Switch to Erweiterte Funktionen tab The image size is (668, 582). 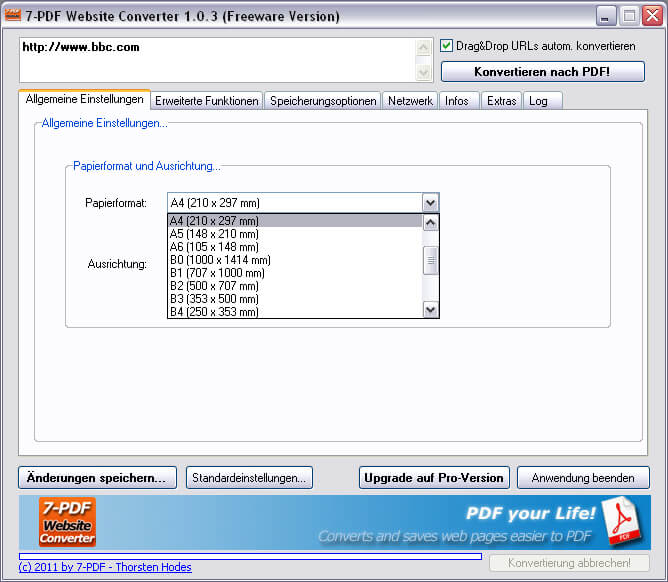coord(207,101)
